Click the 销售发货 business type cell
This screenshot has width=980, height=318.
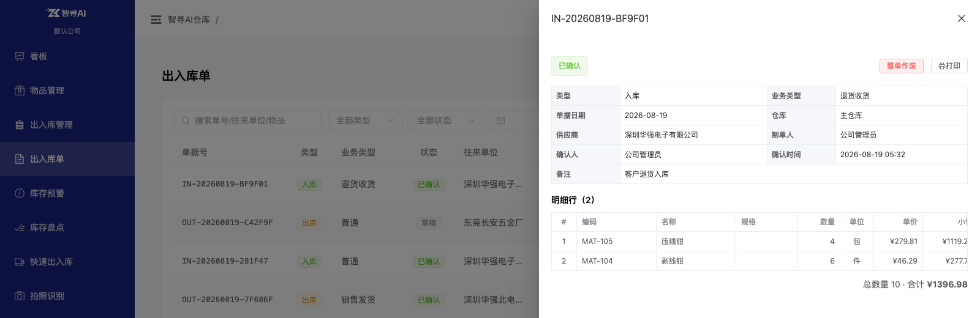coord(358,300)
